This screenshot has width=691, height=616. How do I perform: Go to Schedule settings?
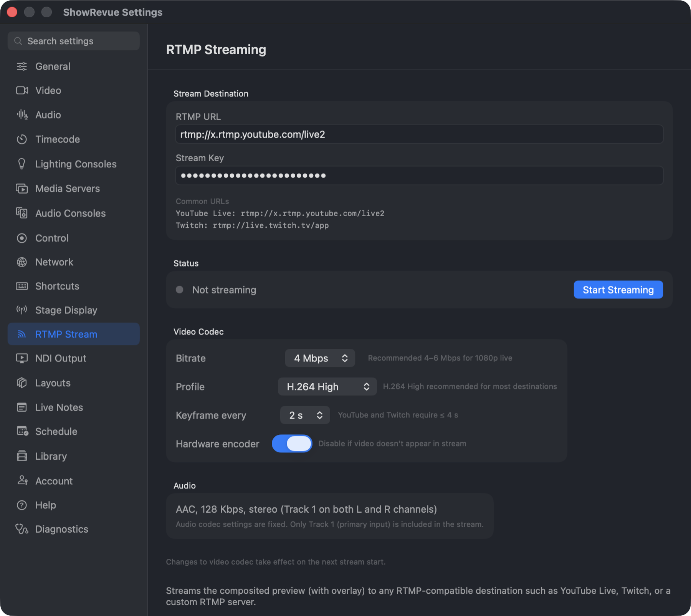[x=73, y=431]
